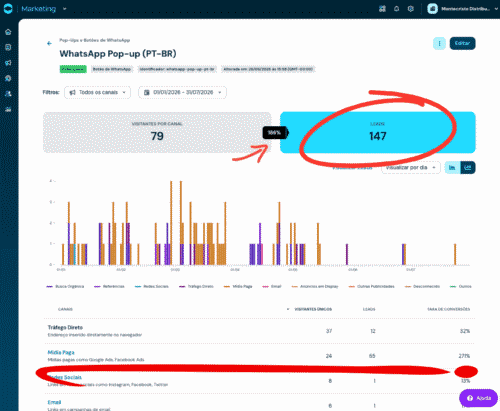This screenshot has width=500, height=411.
Task: Click the Leads column header
Action: (x=369, y=309)
